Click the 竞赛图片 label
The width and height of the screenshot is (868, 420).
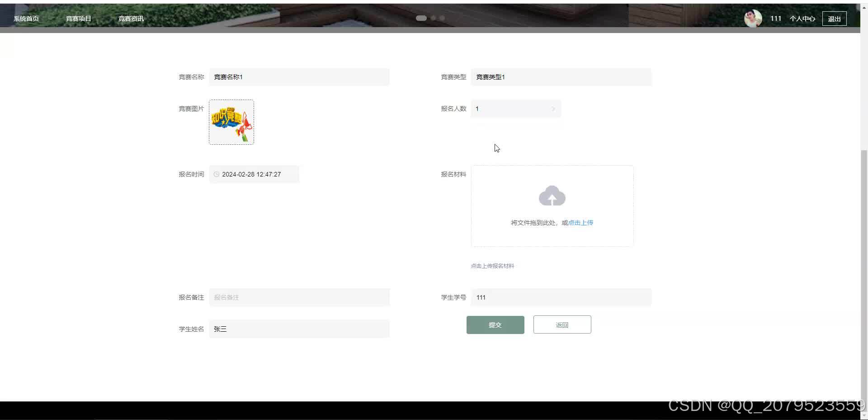click(x=191, y=109)
